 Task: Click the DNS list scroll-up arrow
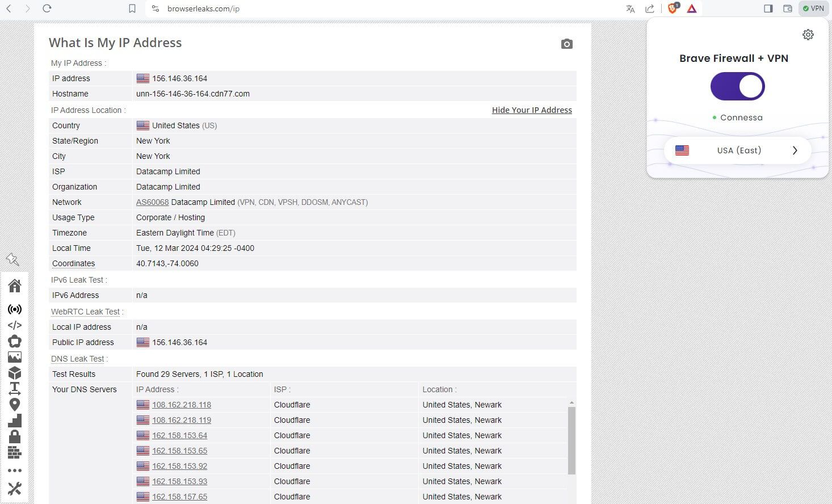point(572,402)
